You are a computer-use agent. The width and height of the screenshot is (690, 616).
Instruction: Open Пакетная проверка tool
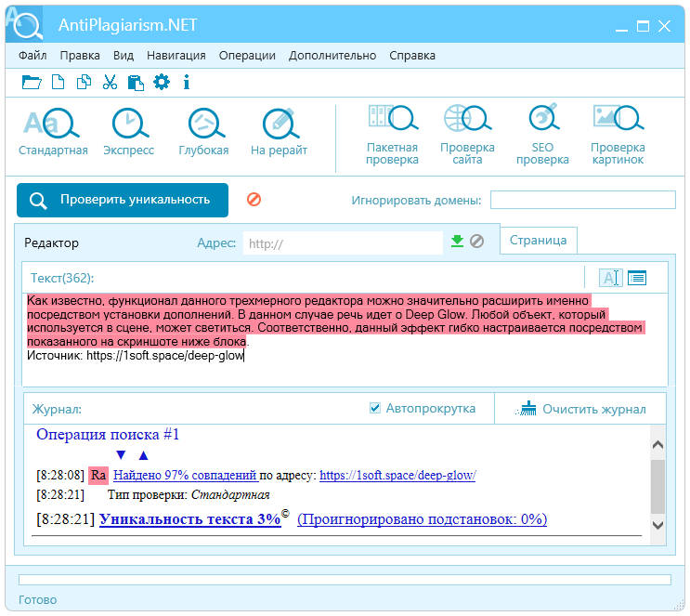click(x=392, y=135)
